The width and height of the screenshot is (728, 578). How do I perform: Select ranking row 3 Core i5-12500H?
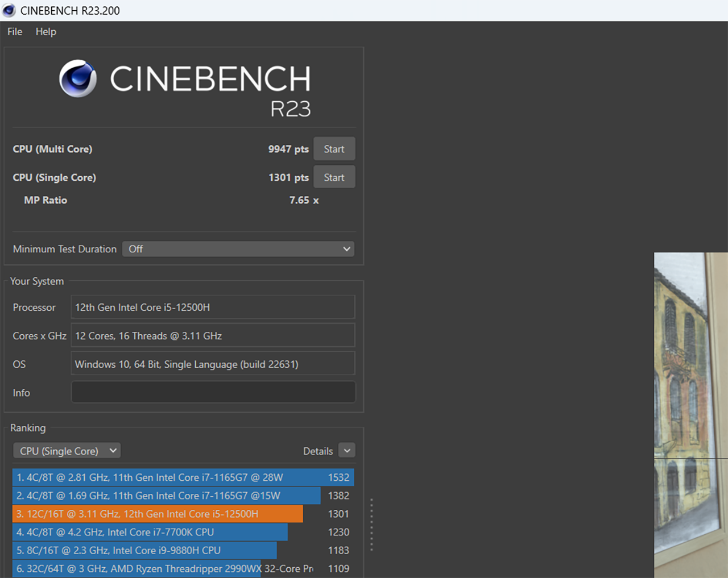[x=183, y=514]
